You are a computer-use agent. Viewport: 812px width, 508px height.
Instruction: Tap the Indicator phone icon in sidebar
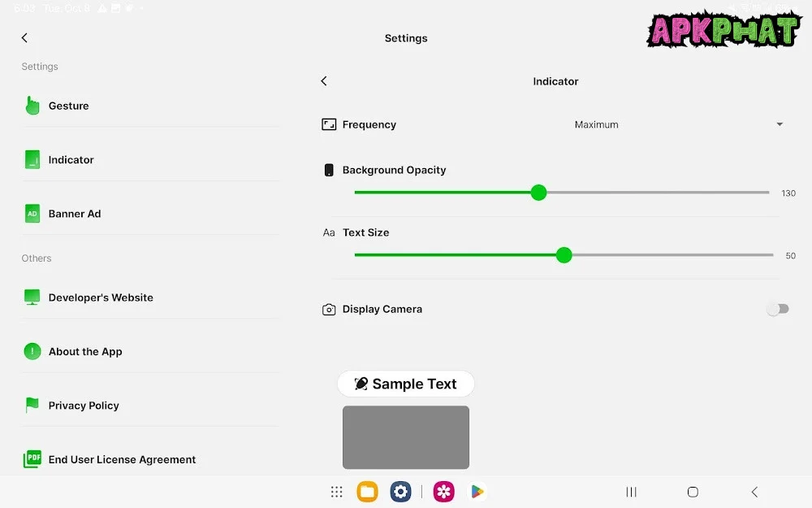point(32,160)
